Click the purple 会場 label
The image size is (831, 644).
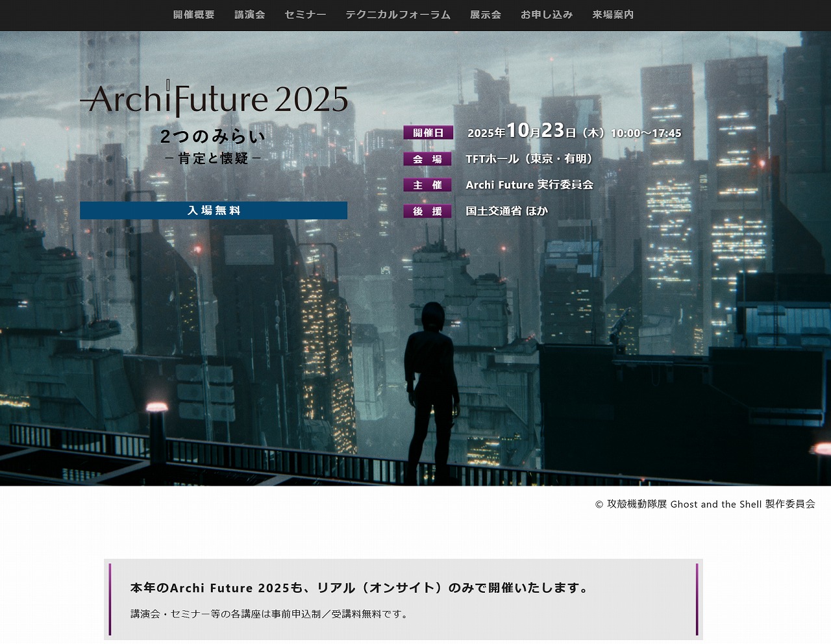pos(427,159)
